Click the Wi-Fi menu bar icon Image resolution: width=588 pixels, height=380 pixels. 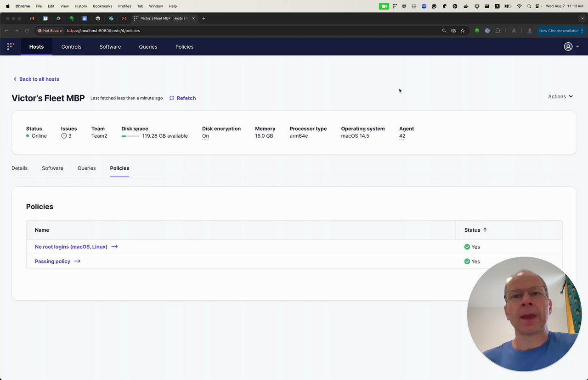[519, 6]
